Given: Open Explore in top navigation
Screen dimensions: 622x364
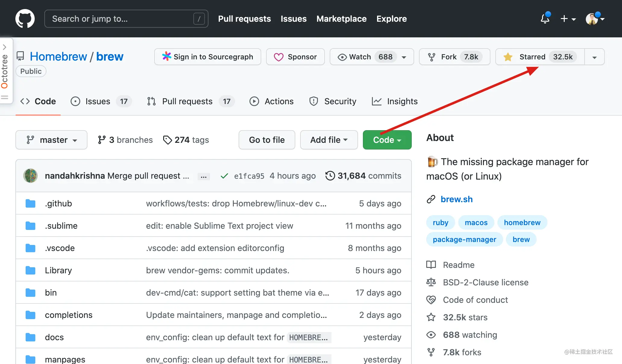Looking at the screenshot, I should coord(392,19).
